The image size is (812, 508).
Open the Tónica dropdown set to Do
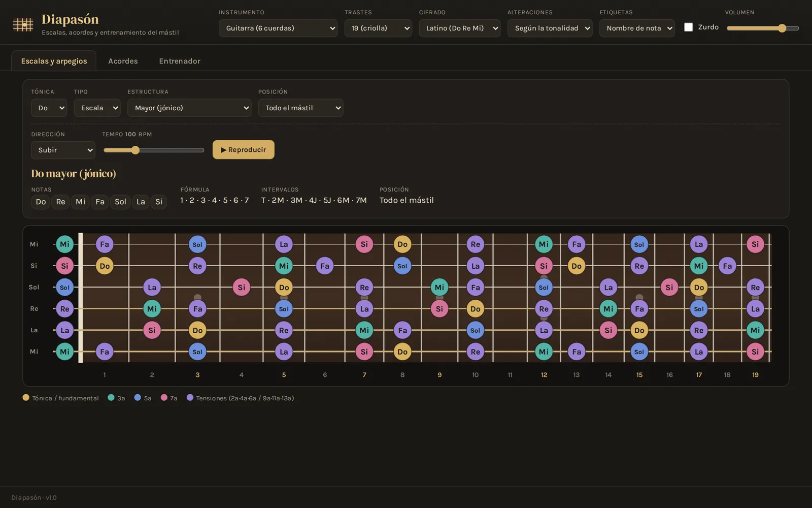(x=49, y=108)
